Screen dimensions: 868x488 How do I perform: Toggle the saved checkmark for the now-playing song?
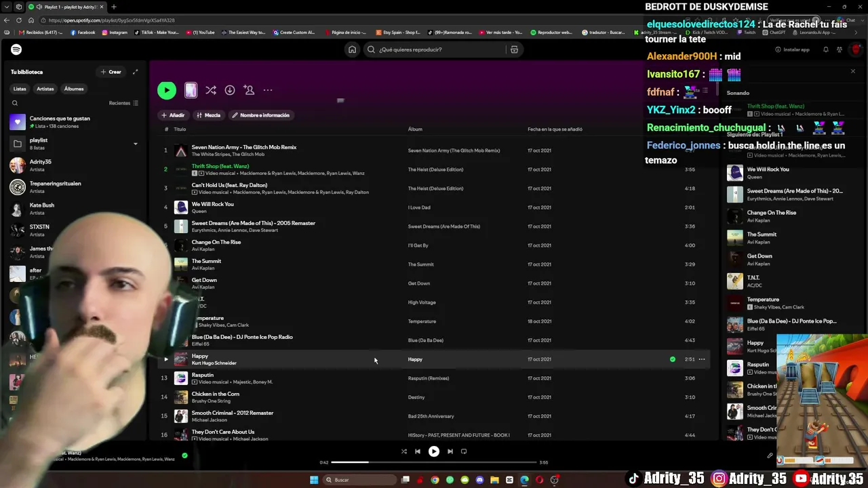pyautogui.click(x=184, y=455)
